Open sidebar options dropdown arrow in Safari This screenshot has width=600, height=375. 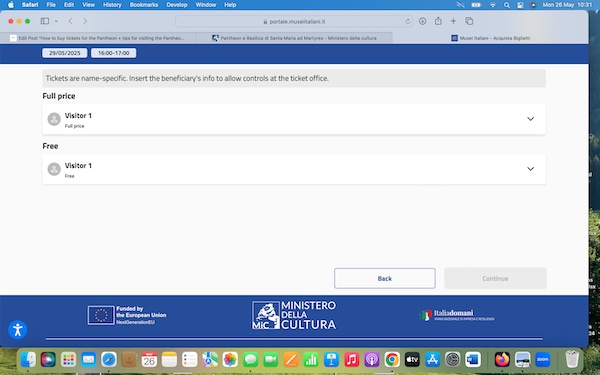click(56, 21)
